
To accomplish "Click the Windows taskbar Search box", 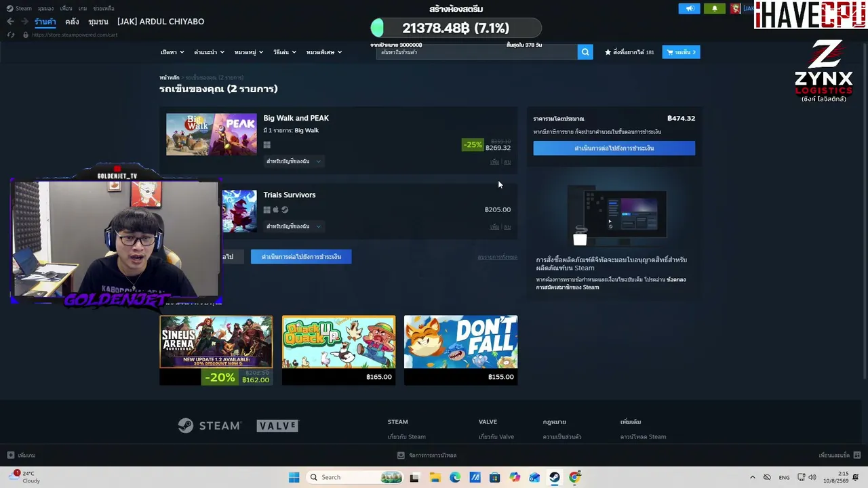I will coord(354,477).
